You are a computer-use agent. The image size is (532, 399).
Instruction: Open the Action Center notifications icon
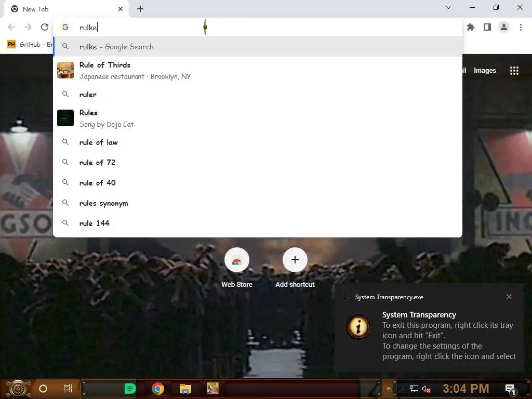point(510,389)
